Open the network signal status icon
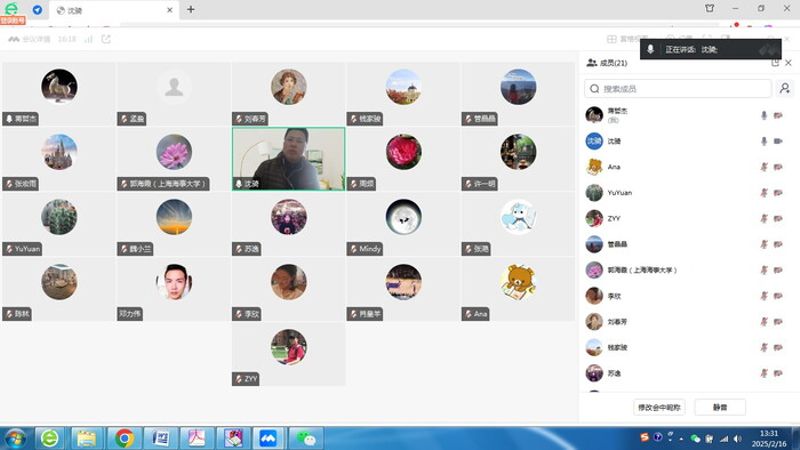Viewport: 800px width, 450px height. [88, 39]
